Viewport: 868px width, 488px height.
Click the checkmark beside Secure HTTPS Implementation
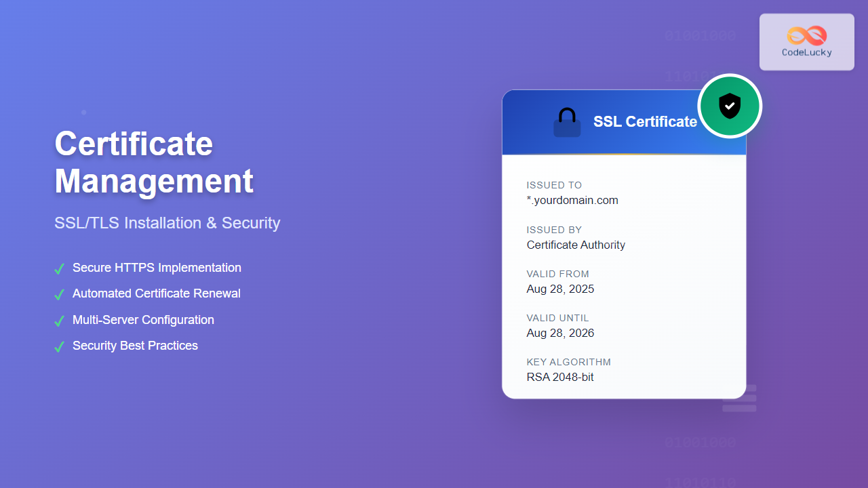tap(59, 269)
